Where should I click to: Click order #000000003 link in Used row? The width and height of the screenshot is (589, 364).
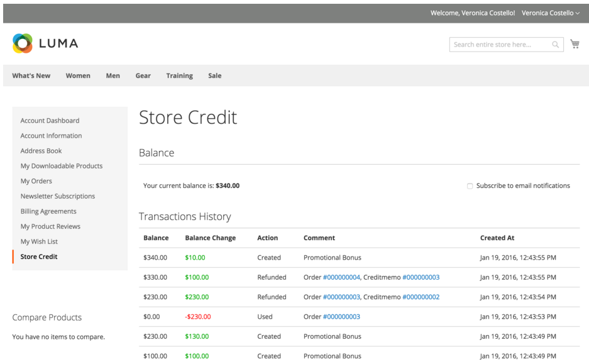pyautogui.click(x=341, y=317)
